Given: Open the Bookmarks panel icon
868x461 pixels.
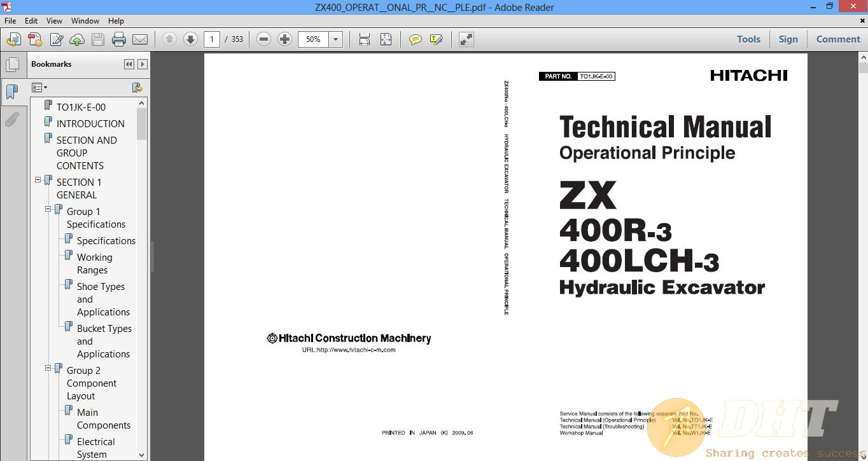Looking at the screenshot, I should coord(12,92).
